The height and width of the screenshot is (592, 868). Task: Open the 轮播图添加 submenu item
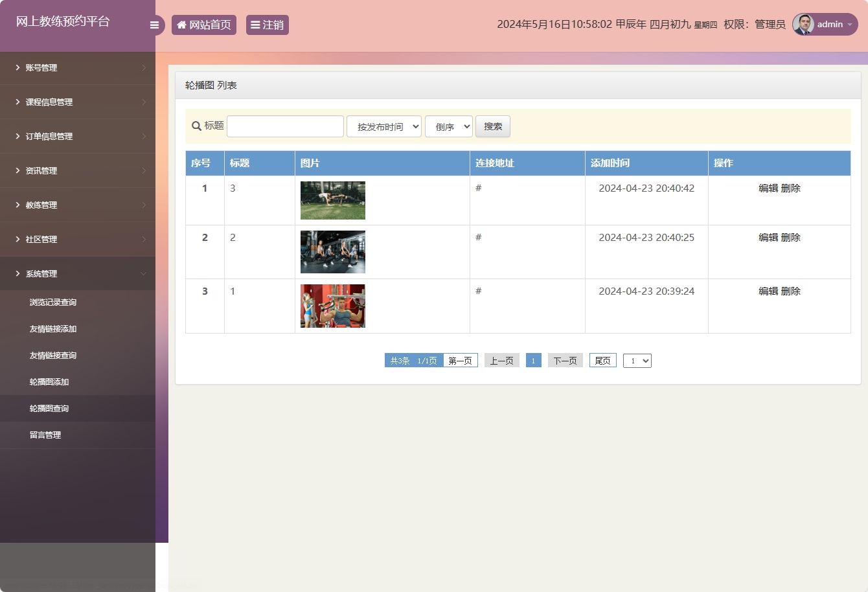point(49,382)
